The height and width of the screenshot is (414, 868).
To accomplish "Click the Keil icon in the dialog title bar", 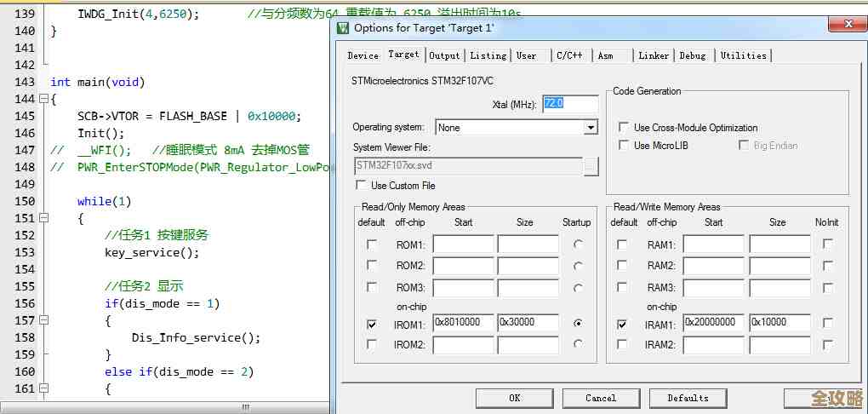I will tap(343, 28).
